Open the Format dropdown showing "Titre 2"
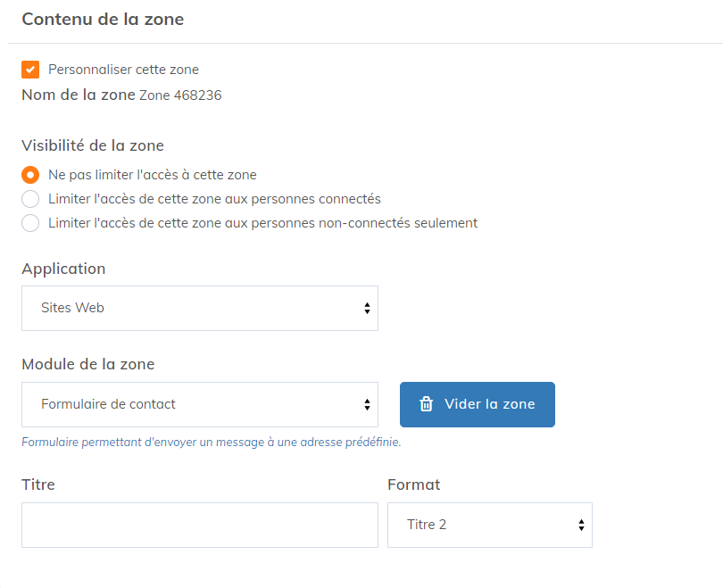 click(x=489, y=525)
